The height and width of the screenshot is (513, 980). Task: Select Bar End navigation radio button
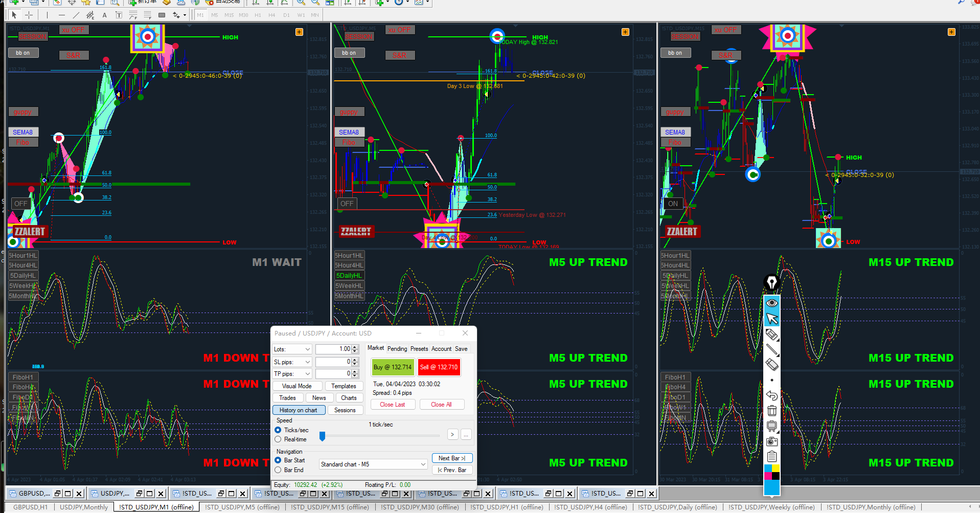[278, 470]
